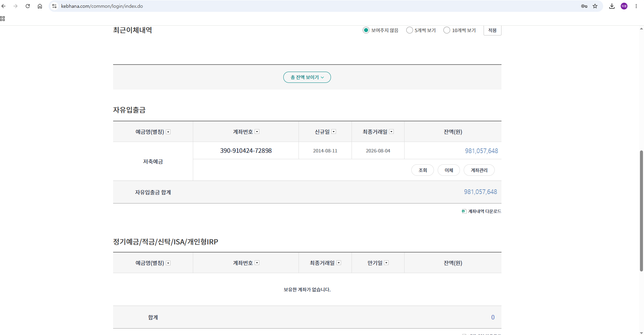Open the apps grid shortcut
Viewport: 644px width, 335px height.
[x=2, y=19]
